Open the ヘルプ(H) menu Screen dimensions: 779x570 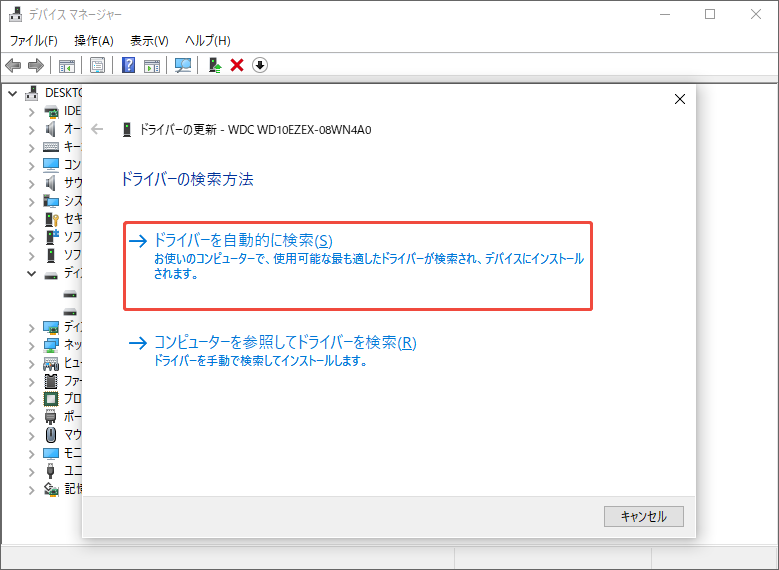pyautogui.click(x=208, y=41)
